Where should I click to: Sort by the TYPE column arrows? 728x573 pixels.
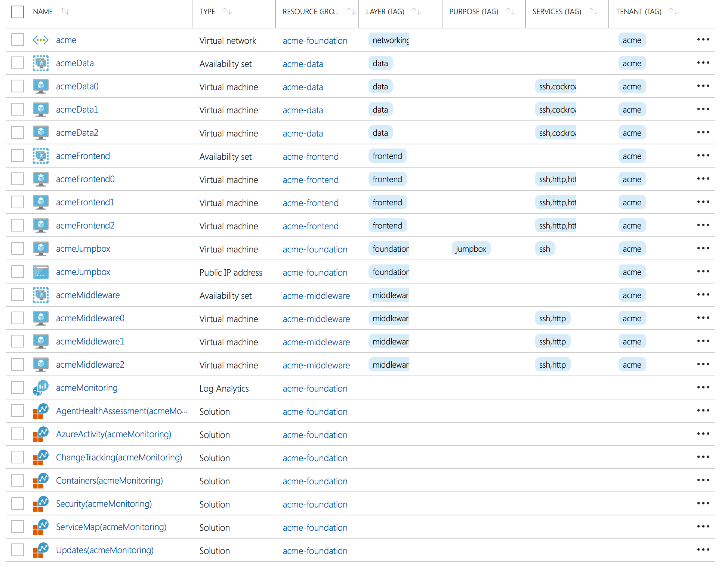tap(227, 12)
